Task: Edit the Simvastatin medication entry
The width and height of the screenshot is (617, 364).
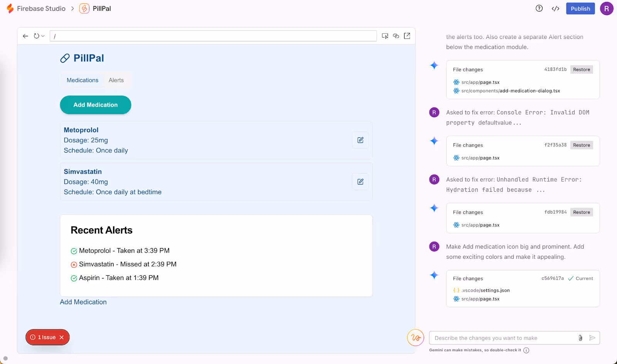Action: click(360, 182)
